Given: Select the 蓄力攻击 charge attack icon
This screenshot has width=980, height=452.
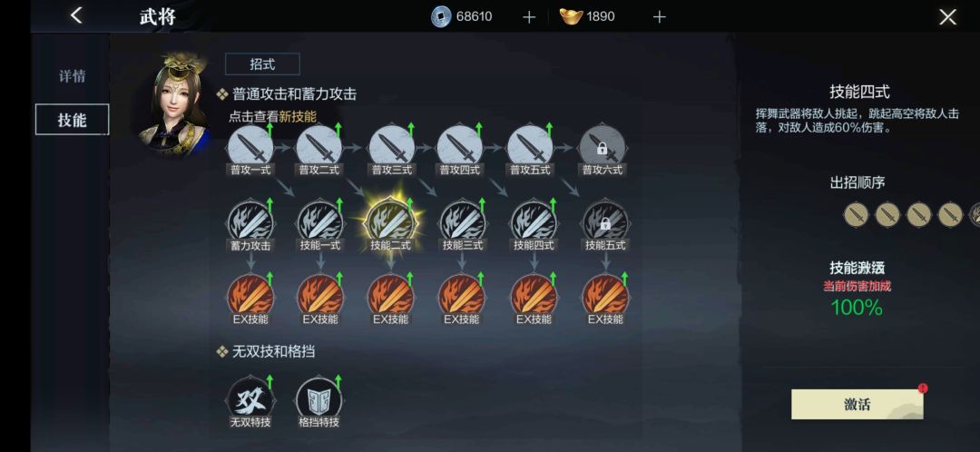Looking at the screenshot, I should [x=250, y=222].
